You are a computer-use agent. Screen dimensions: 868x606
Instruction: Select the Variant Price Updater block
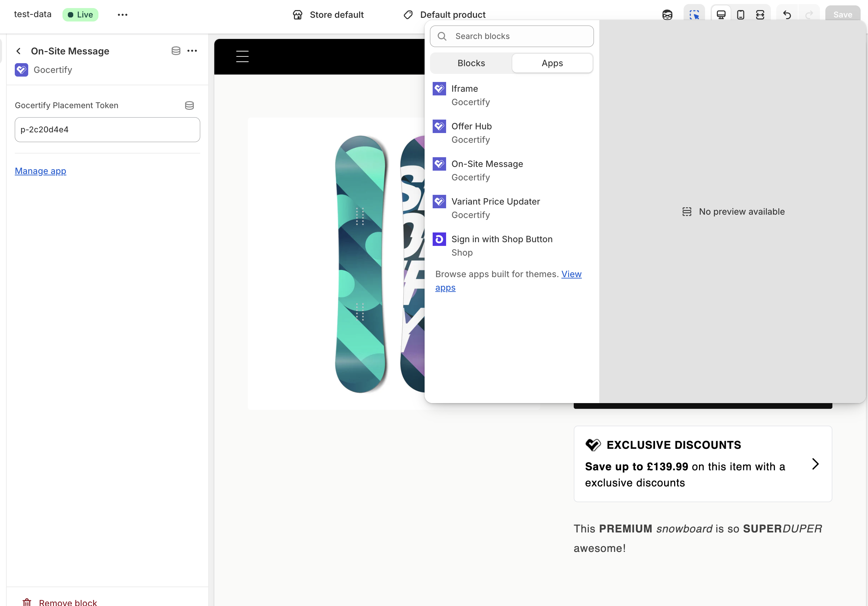[x=495, y=208]
